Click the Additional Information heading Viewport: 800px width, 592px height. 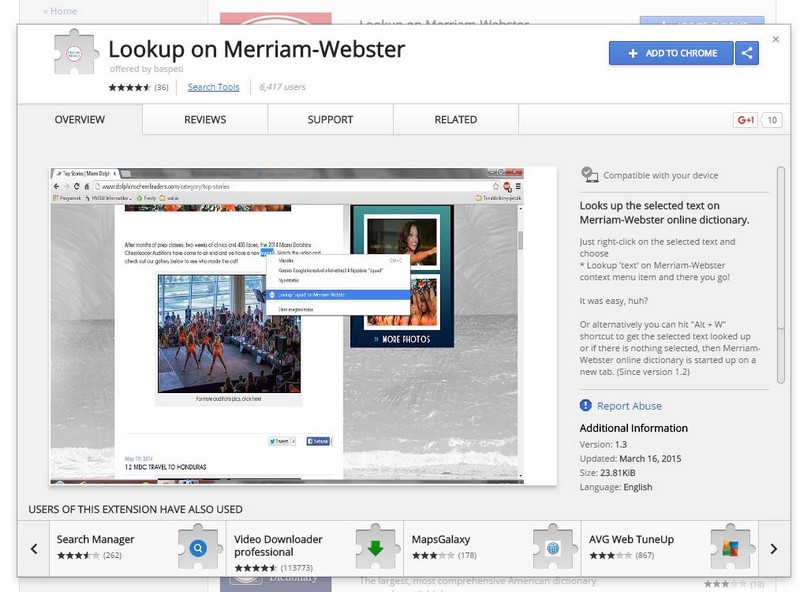[x=634, y=428]
